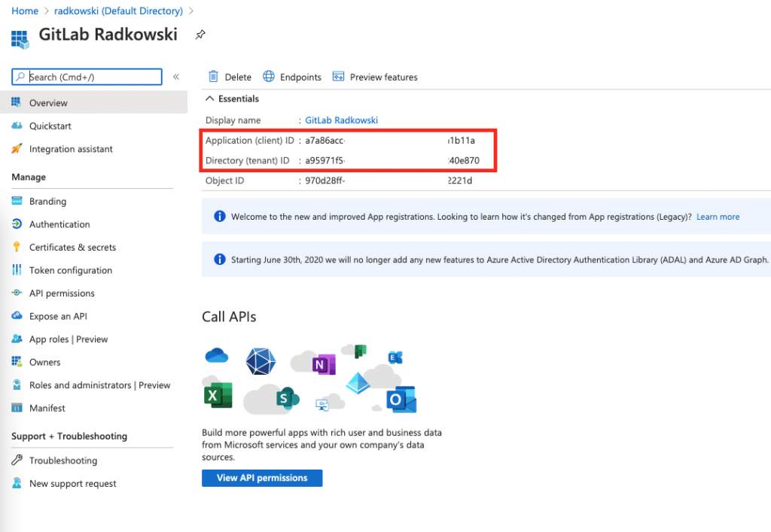
Task: Focus the Search (Cmd+/) field
Action: tap(87, 77)
